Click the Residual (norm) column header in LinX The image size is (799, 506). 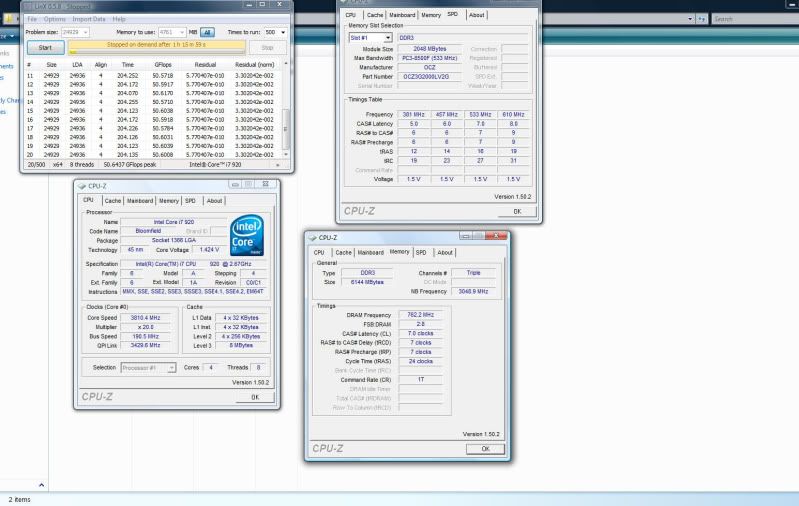254,65
